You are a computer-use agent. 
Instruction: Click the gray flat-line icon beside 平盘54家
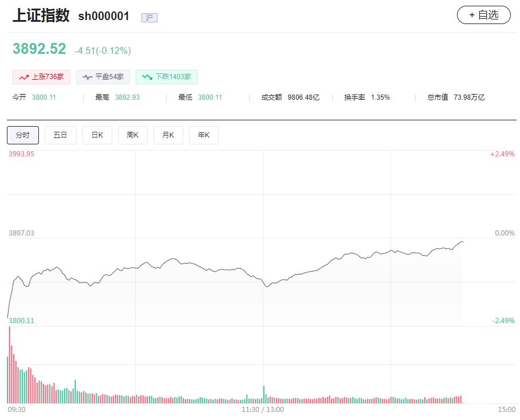pyautogui.click(x=87, y=77)
